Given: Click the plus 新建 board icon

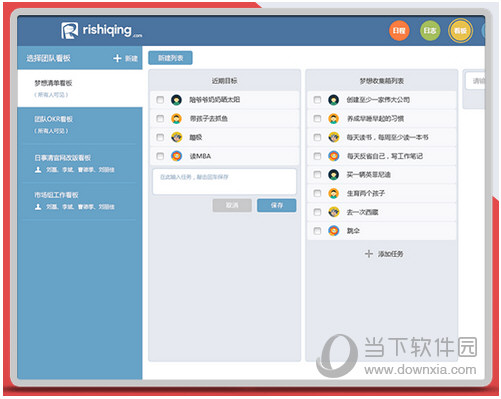Looking at the screenshot, I should (x=117, y=58).
